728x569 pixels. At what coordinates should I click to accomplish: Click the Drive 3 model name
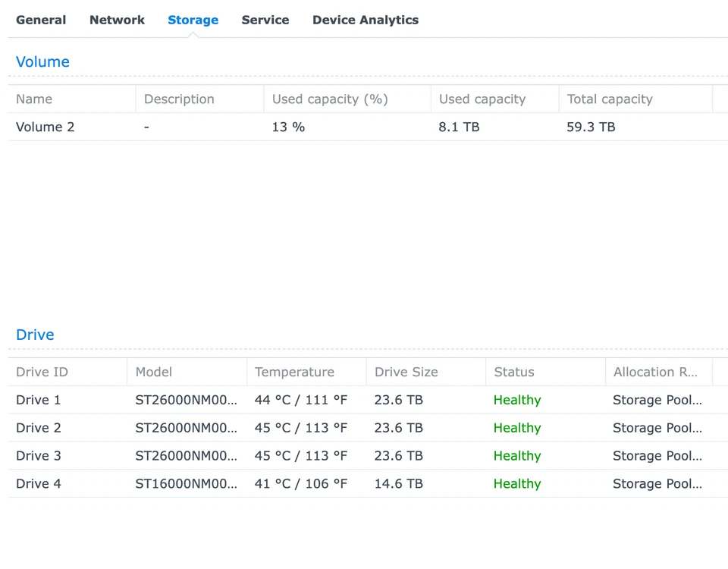point(186,455)
